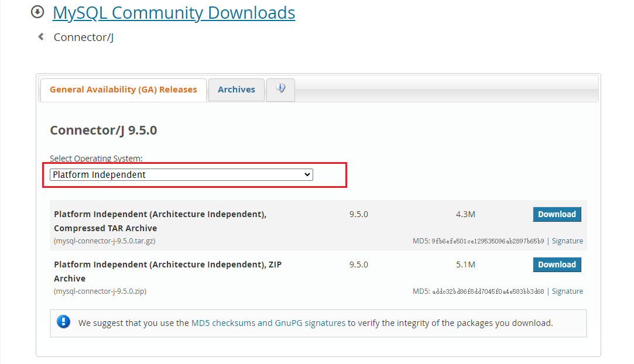634x364 pixels.
Task: Open the Select Operating System dropdown
Action: point(181,174)
